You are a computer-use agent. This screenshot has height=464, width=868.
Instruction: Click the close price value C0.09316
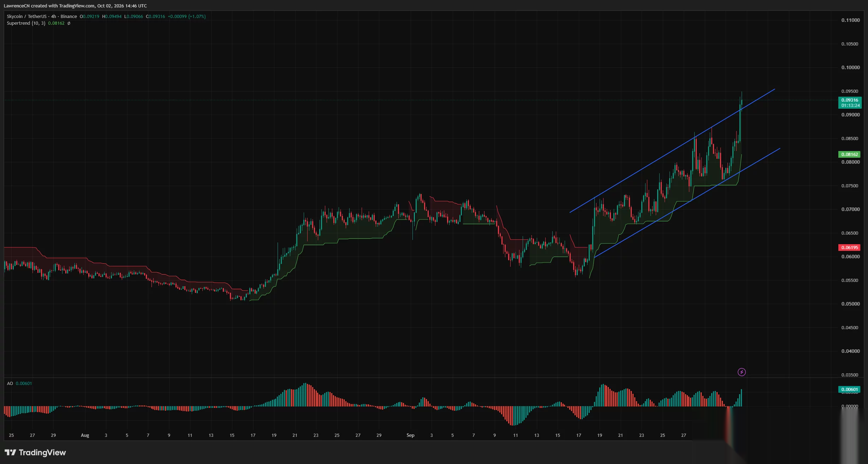tap(155, 16)
